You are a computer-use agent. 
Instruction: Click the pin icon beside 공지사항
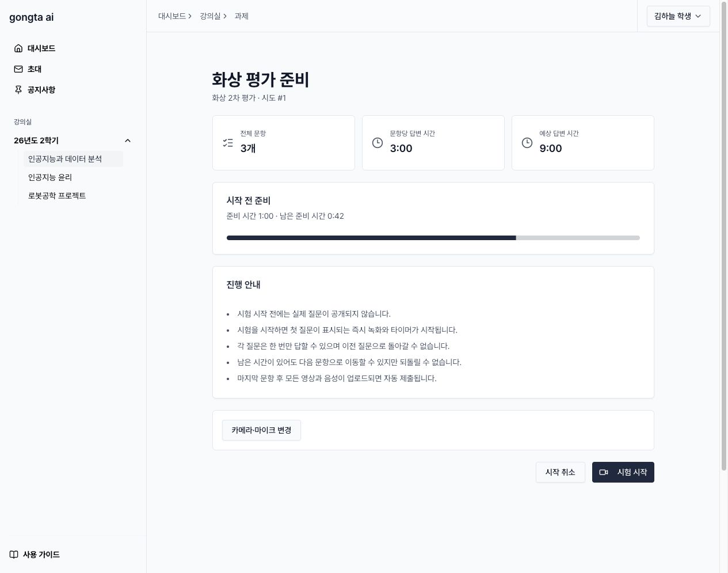pyautogui.click(x=18, y=90)
